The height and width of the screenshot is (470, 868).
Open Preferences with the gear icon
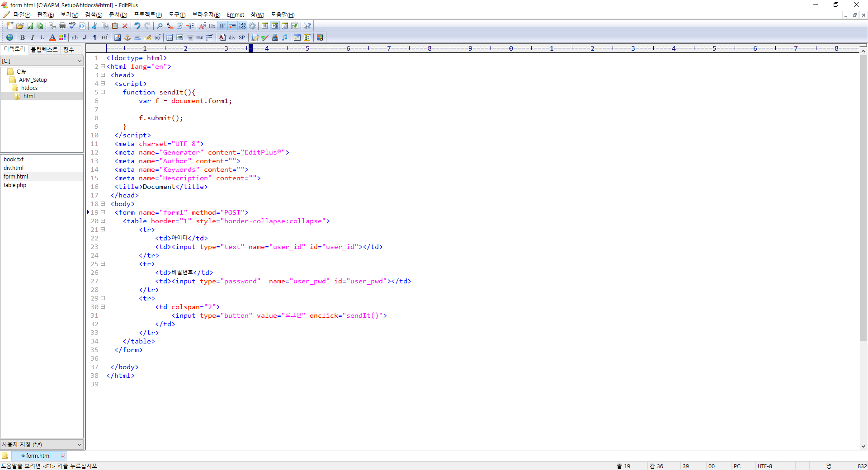[x=252, y=26]
